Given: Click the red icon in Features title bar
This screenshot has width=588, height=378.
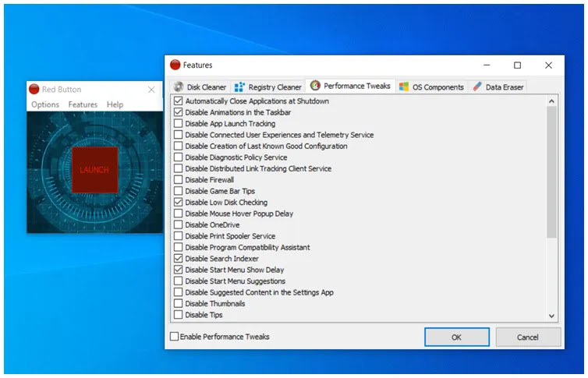Looking at the screenshot, I should 175,65.
